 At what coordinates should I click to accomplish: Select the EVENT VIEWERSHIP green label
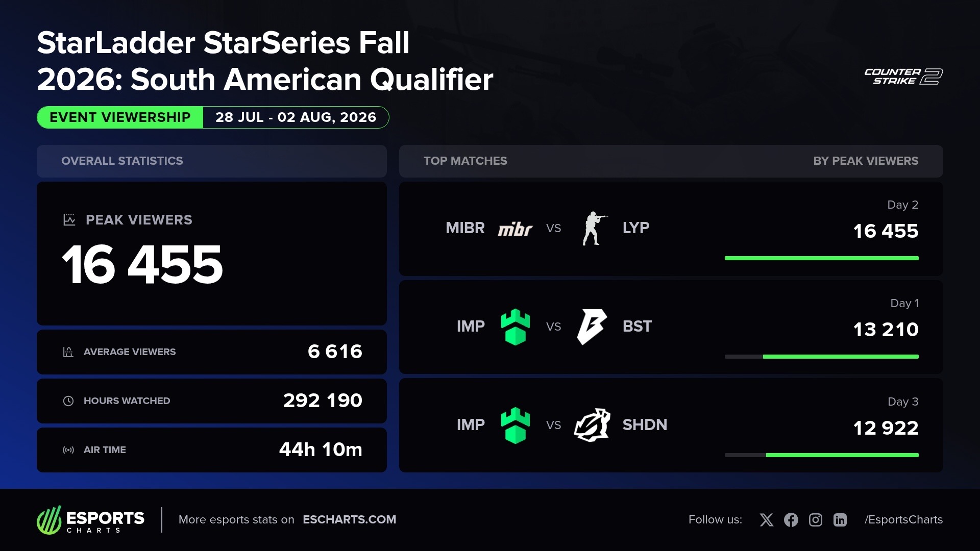[120, 117]
